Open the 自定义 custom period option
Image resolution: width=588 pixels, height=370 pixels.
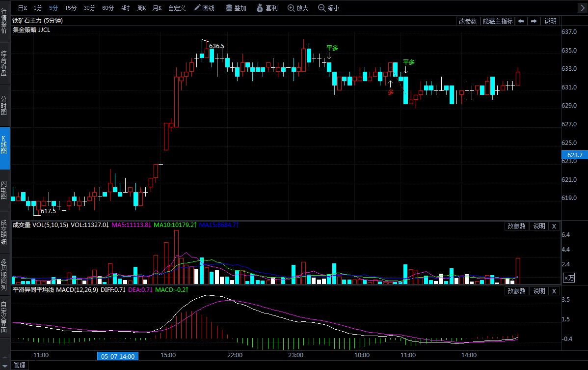177,8
